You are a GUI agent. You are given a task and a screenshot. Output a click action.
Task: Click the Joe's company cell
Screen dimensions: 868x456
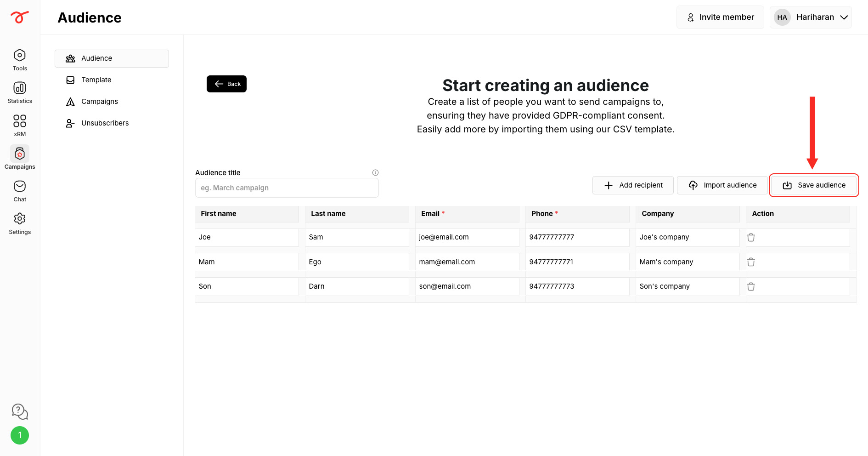(x=688, y=237)
